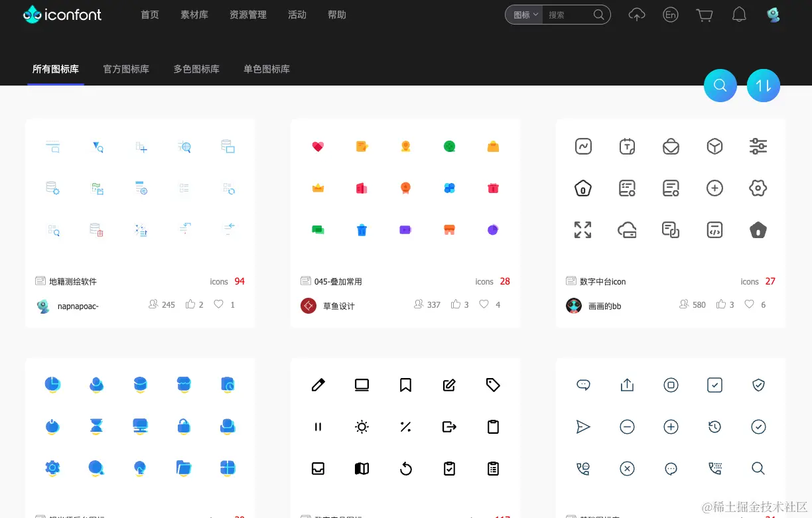This screenshot has width=812, height=518.
Task: Select the red heart icon in 045-叠加常用
Action: coord(318,147)
